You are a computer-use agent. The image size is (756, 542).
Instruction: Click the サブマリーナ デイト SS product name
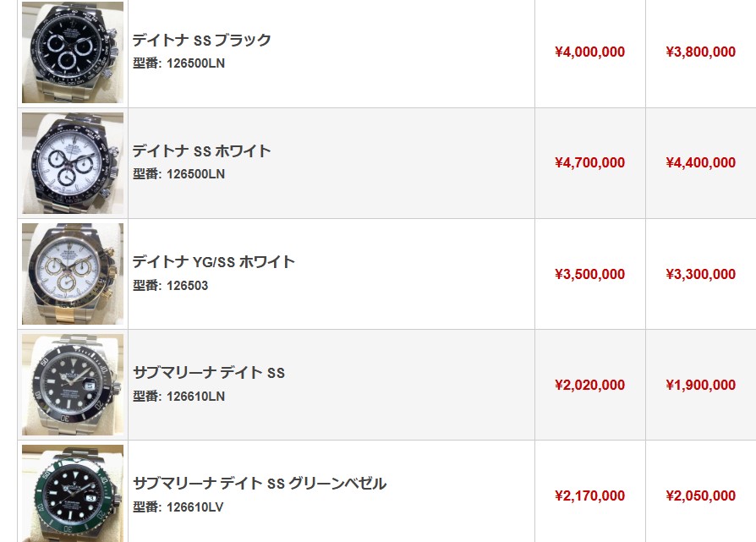point(209,373)
